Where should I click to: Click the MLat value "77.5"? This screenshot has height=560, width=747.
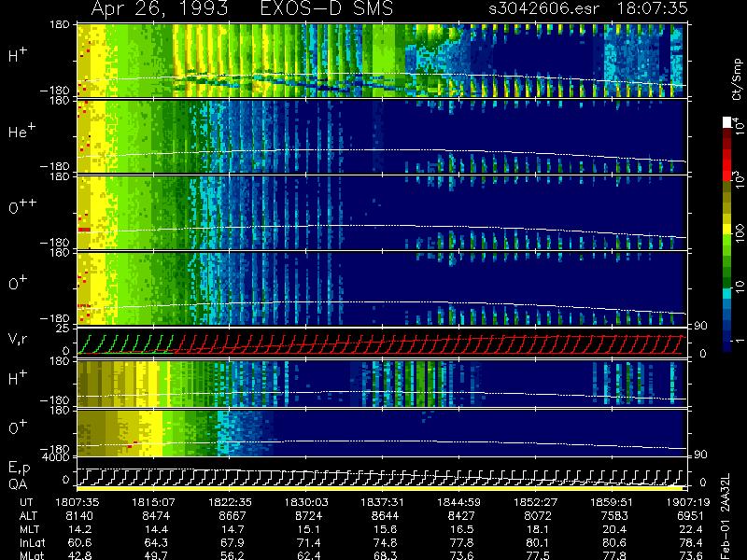(540, 555)
